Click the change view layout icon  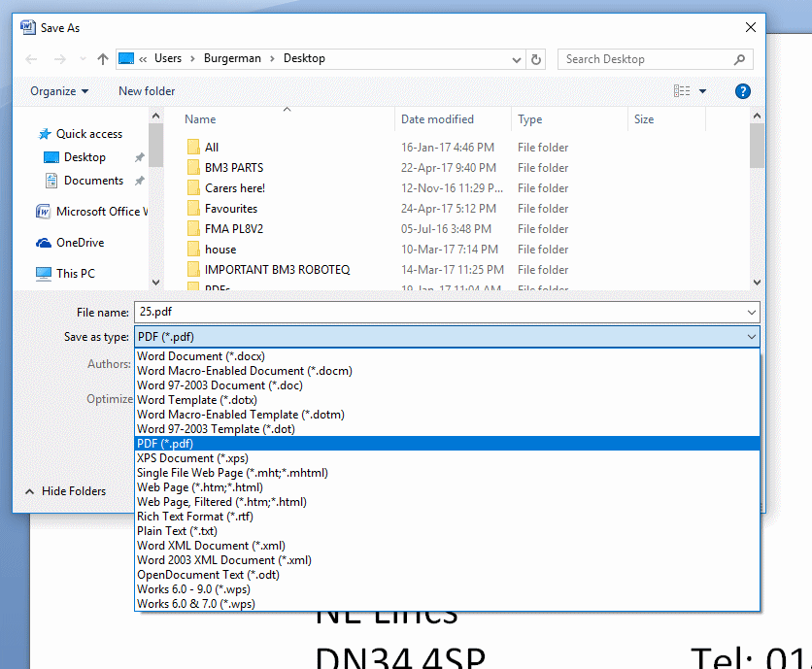pyautogui.click(x=682, y=91)
